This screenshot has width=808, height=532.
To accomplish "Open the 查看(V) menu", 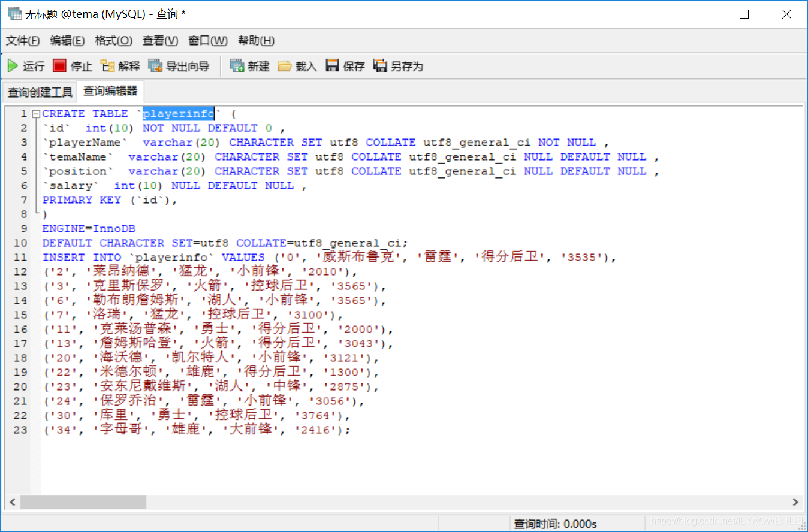I will tap(160, 41).
